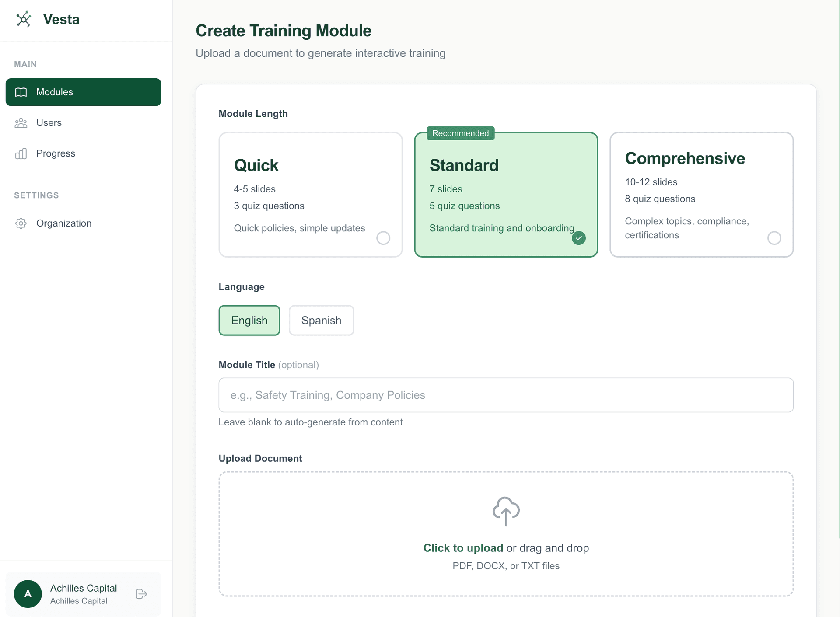Go to the Progress page
Image resolution: width=840 pixels, height=617 pixels.
(56, 153)
